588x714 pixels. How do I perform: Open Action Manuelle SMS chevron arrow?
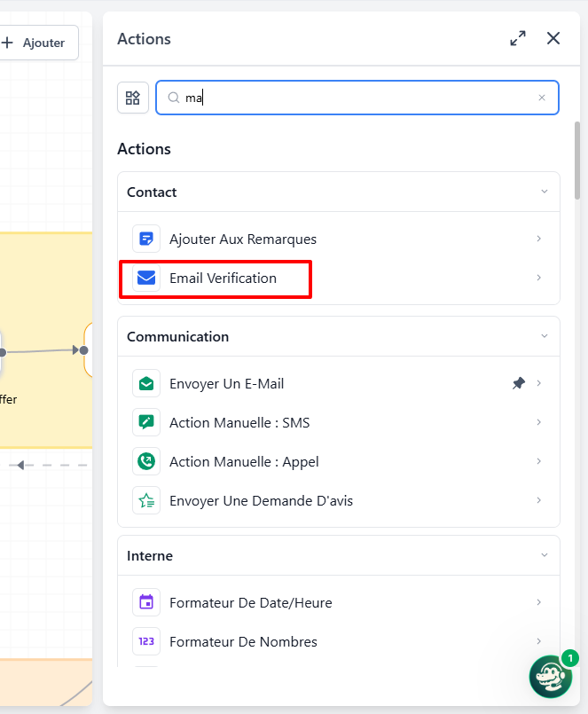click(x=539, y=422)
